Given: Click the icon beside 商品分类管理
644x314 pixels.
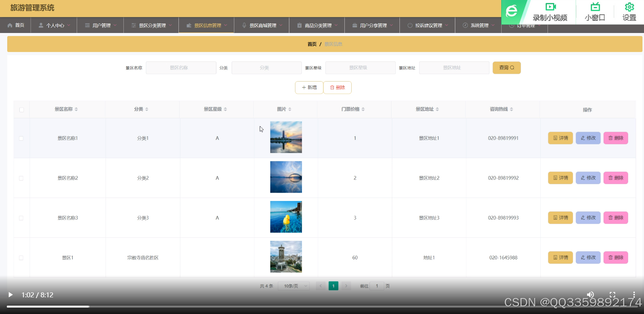Looking at the screenshot, I should coord(300,25).
